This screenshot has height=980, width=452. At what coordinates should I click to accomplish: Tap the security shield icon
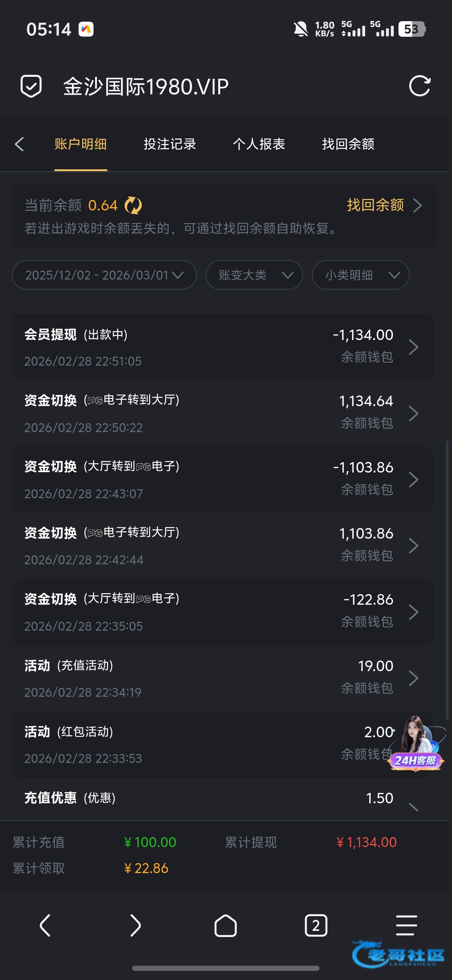pyautogui.click(x=31, y=86)
